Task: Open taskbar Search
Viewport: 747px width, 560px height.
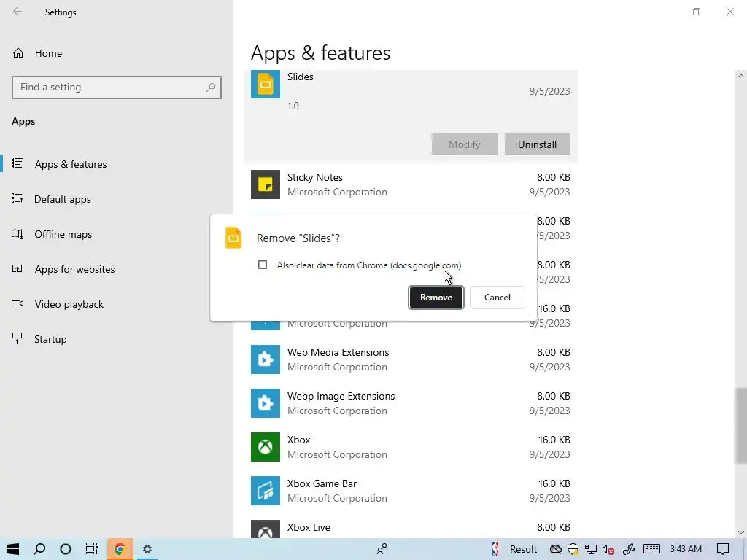Action: 39,549
